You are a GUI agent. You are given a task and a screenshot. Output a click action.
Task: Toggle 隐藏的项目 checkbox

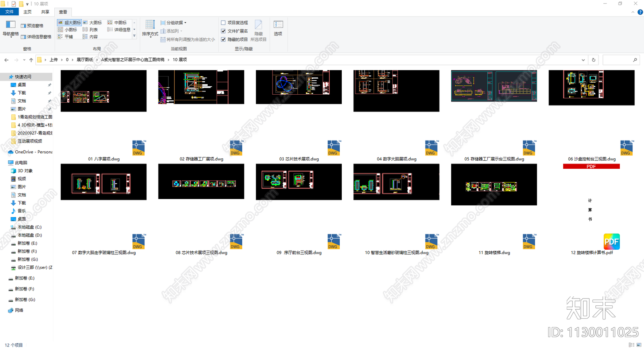pos(223,39)
